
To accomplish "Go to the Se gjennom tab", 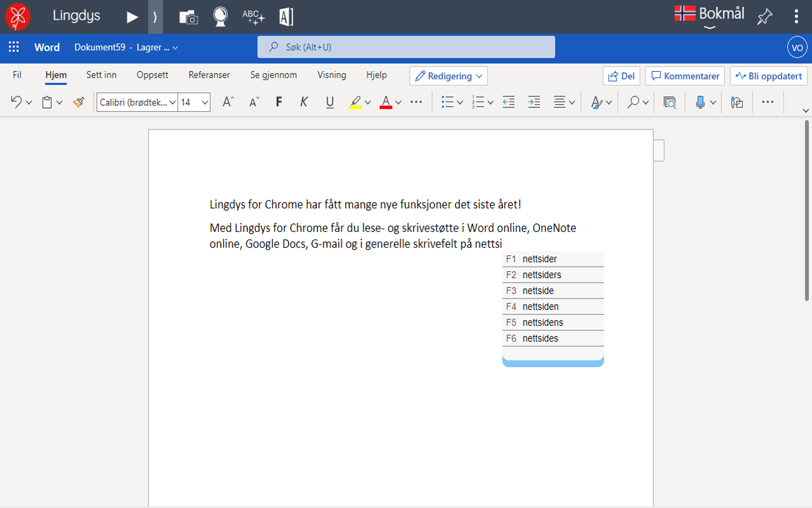I will (273, 75).
